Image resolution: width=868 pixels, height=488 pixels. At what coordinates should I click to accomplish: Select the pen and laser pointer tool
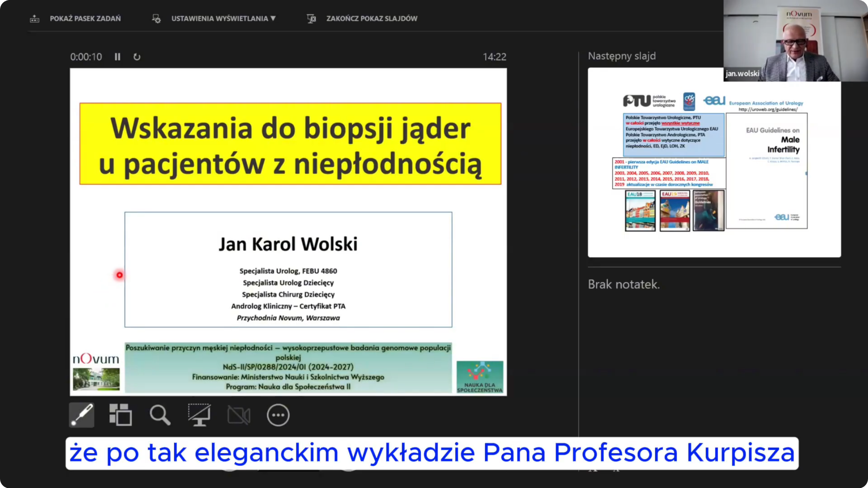pyautogui.click(x=81, y=415)
